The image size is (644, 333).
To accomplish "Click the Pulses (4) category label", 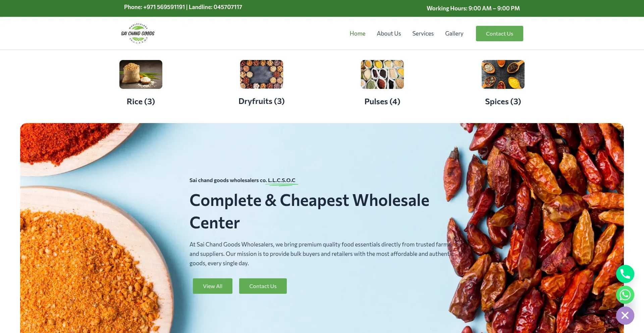I will [382, 102].
